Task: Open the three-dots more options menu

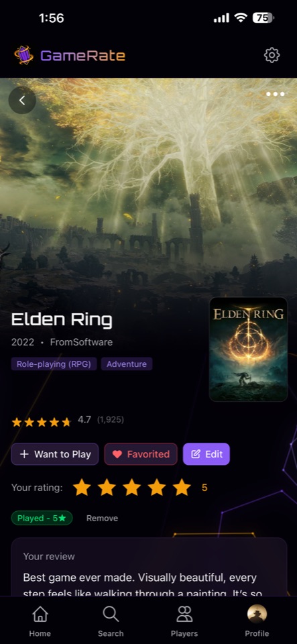Action: pos(276,94)
